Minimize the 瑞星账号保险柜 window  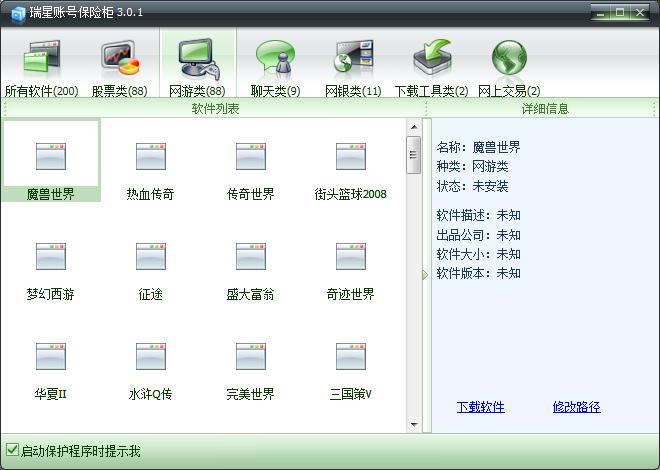tap(601, 13)
